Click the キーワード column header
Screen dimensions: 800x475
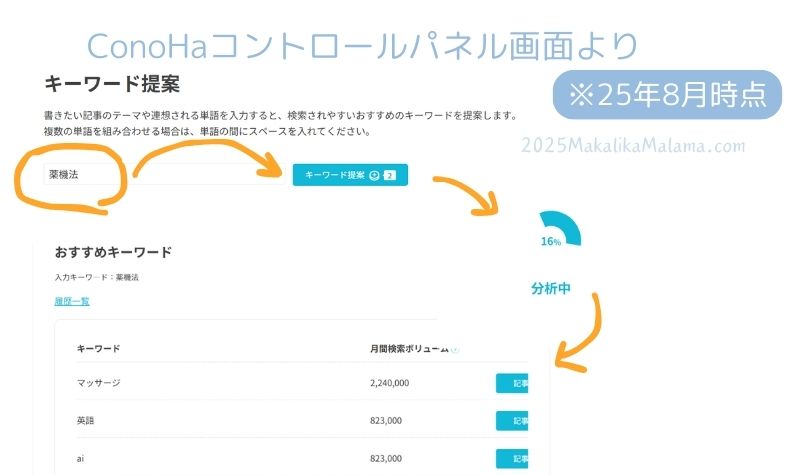pos(99,349)
